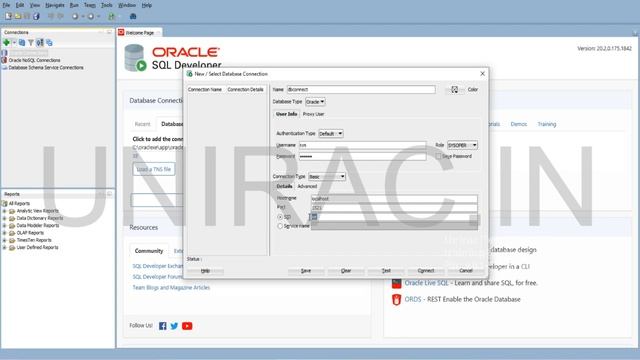This screenshot has height=360, width=640.
Task: Open the Role dropdown showing SYSOPER
Action: click(462, 145)
